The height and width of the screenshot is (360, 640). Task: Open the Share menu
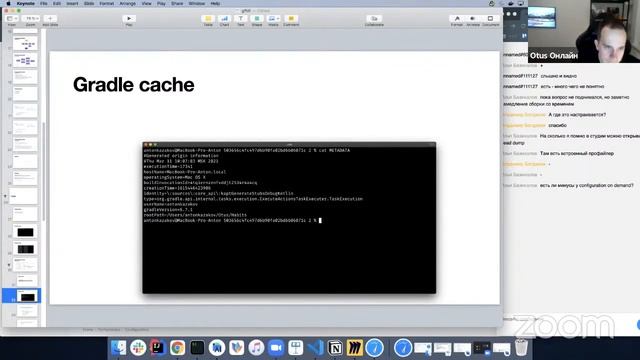[177, 3]
